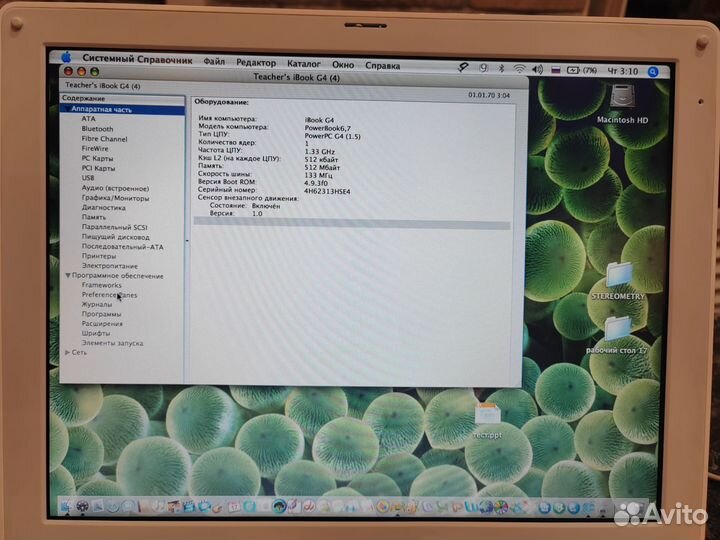Select the STEREOMETRY folder on desktop
Viewport: 720px width, 540px height.
[618, 281]
